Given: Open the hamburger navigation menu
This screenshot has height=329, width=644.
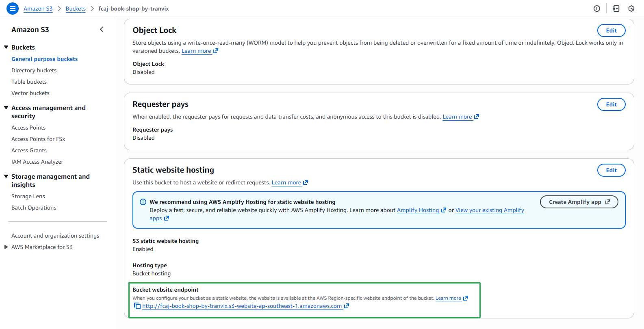Looking at the screenshot, I should click(13, 8).
